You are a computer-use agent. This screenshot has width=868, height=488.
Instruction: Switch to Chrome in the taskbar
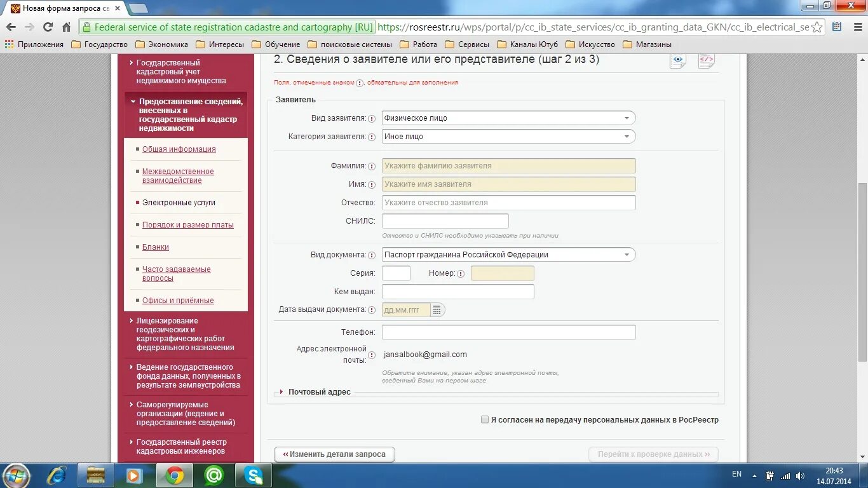(175, 475)
